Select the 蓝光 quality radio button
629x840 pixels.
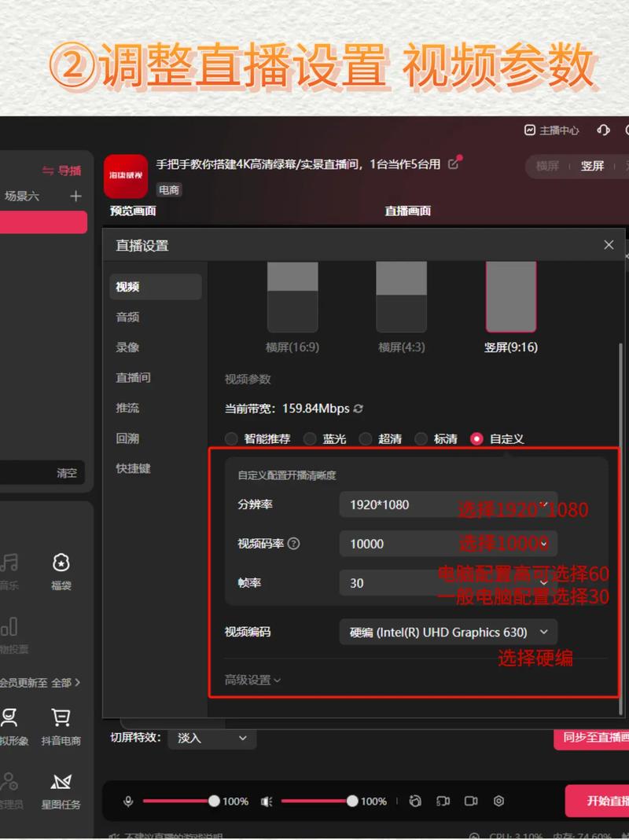tap(310, 439)
